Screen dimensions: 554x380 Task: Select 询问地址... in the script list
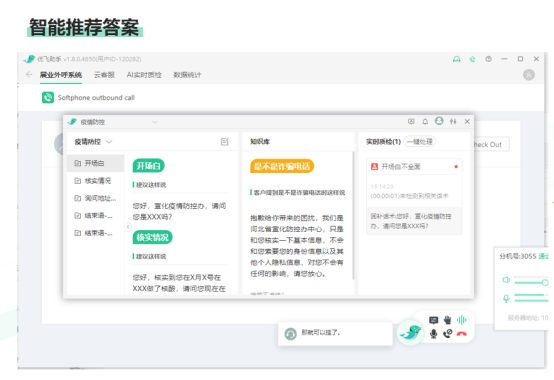(x=95, y=198)
